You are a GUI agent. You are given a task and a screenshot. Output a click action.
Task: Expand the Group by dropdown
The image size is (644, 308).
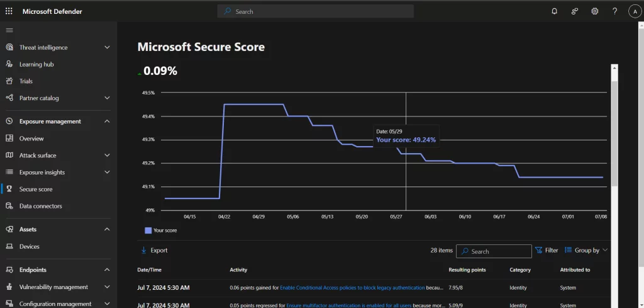click(586, 250)
